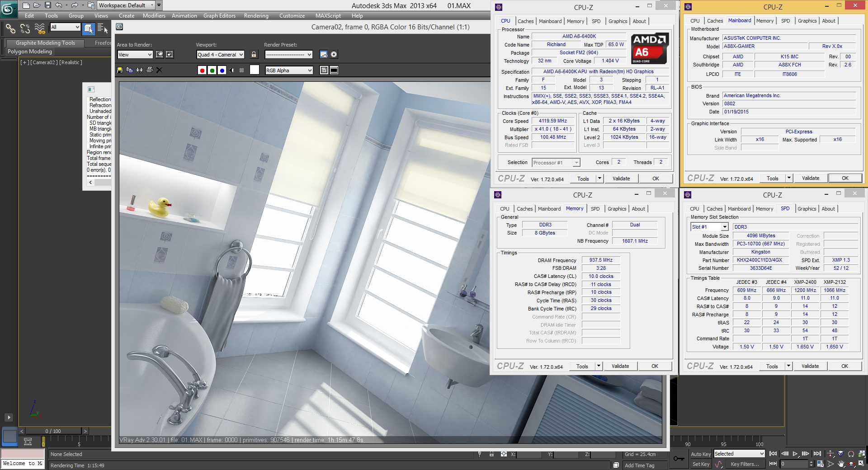Click the New Scene icon
Screen dimensions: 868x470
(26, 5)
